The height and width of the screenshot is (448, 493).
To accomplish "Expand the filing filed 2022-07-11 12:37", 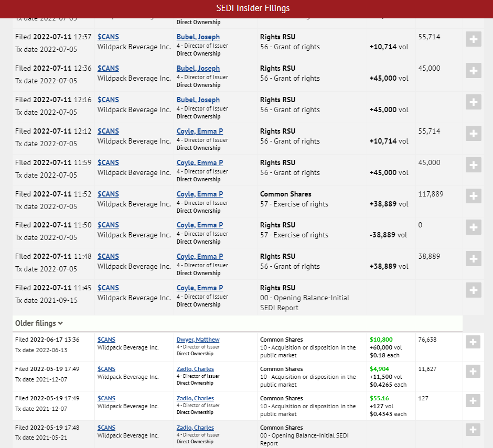I will tap(473, 39).
